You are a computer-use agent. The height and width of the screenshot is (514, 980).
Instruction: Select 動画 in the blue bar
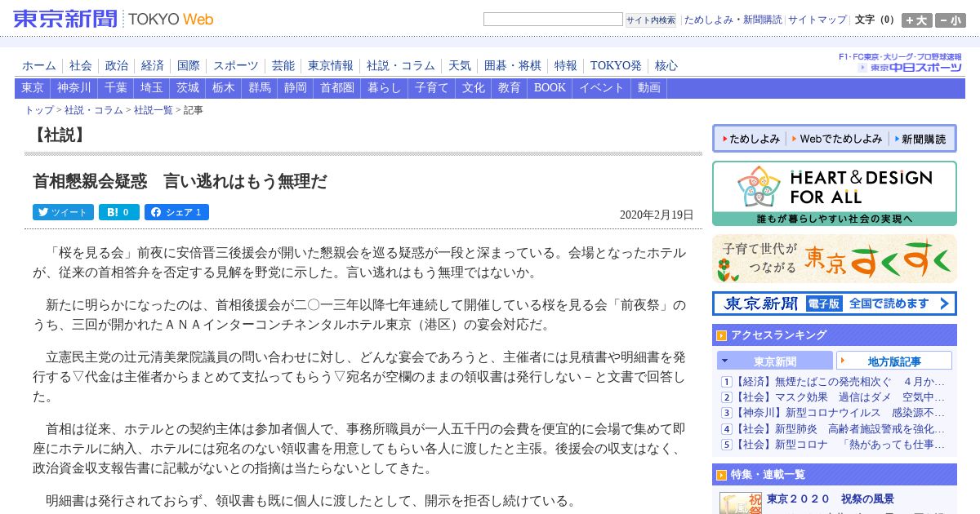[x=649, y=88]
